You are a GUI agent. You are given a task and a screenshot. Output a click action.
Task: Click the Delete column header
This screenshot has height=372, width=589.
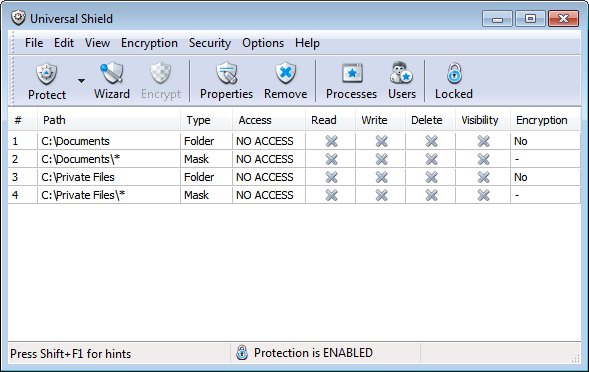tap(430, 120)
